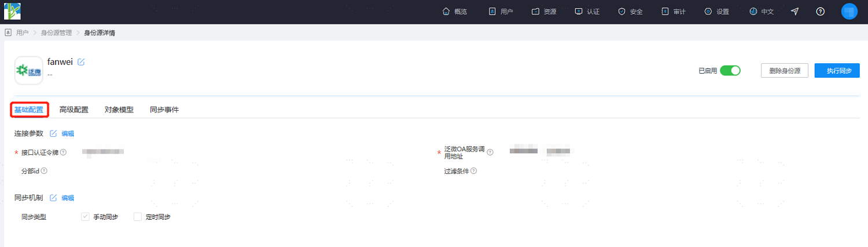Enable the 定时同步 checkbox
The height and width of the screenshot is (247, 868).
(x=138, y=217)
